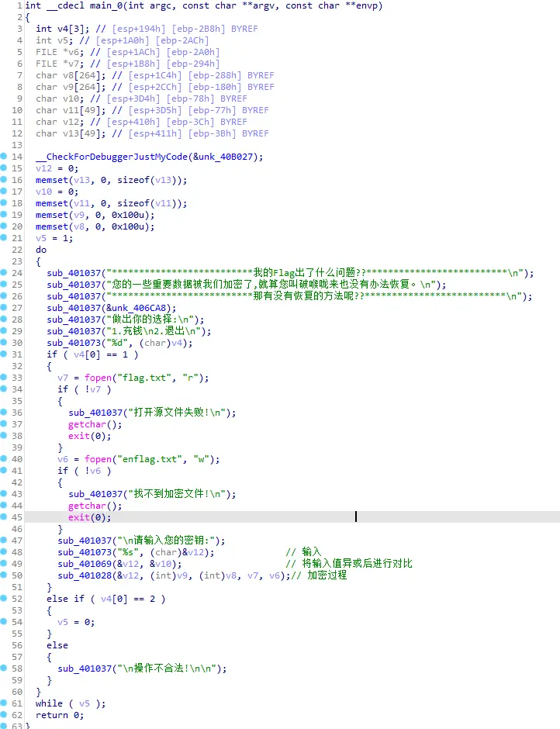Toggle breakpoint dot beside 'v5 = 0;' line
The height and width of the screenshot is (729, 560).
[x=3, y=621]
